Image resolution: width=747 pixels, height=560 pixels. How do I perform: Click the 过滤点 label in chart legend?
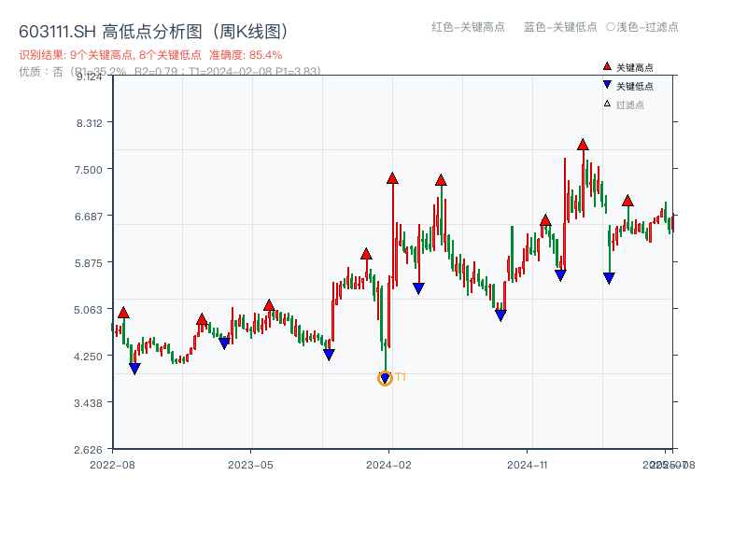629,105
